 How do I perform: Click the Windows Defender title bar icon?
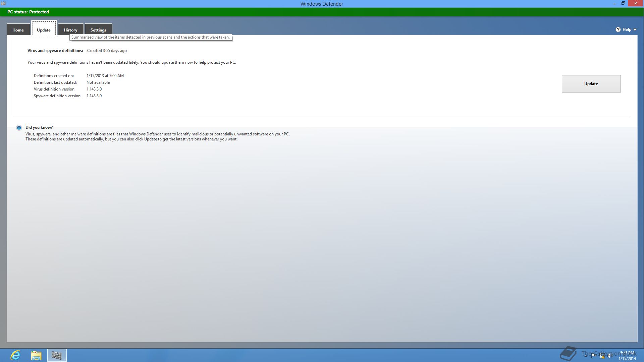tap(3, 3)
